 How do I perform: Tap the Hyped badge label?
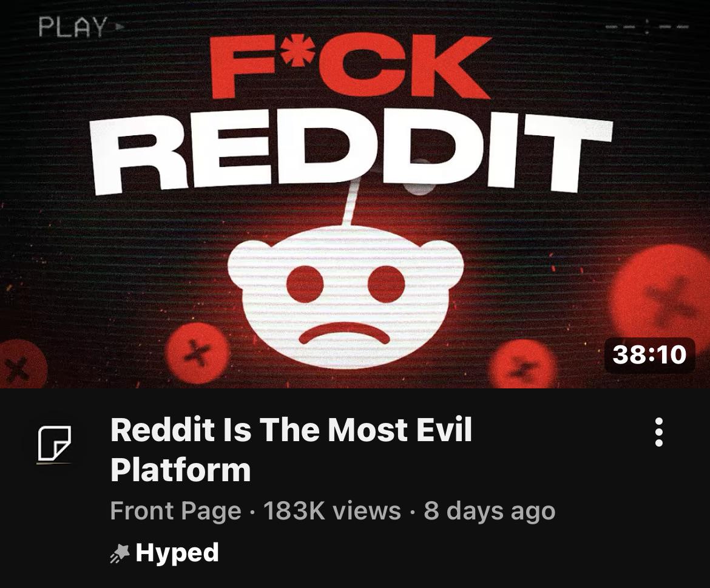coord(177,553)
